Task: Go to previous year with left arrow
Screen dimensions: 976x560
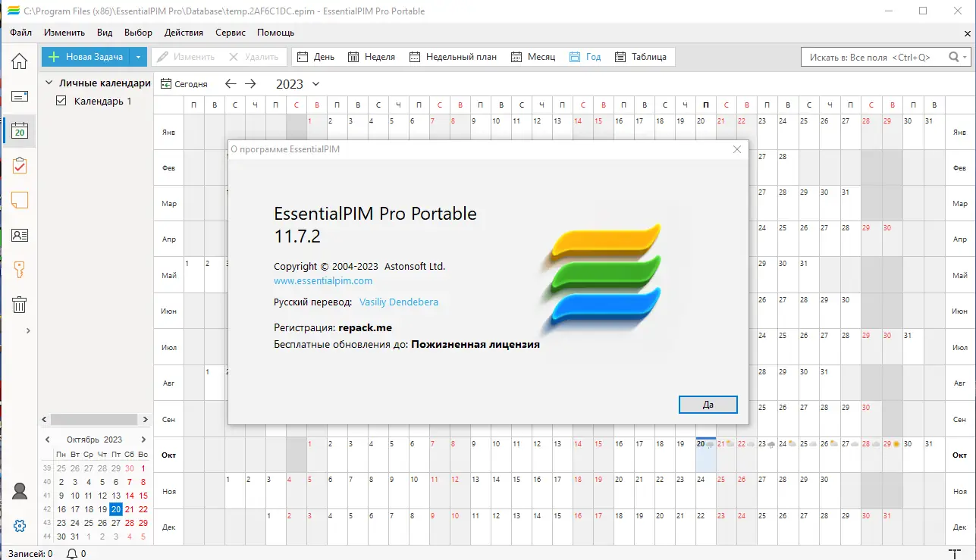Action: [231, 84]
